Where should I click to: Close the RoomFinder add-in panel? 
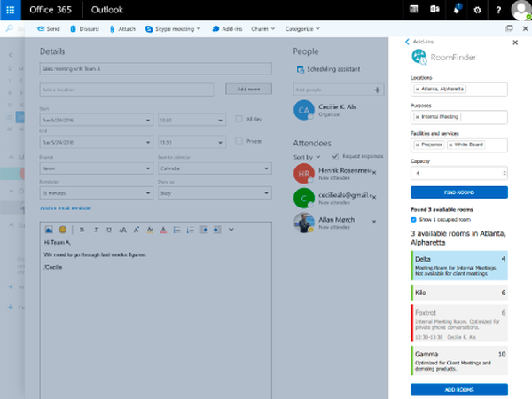click(x=515, y=43)
